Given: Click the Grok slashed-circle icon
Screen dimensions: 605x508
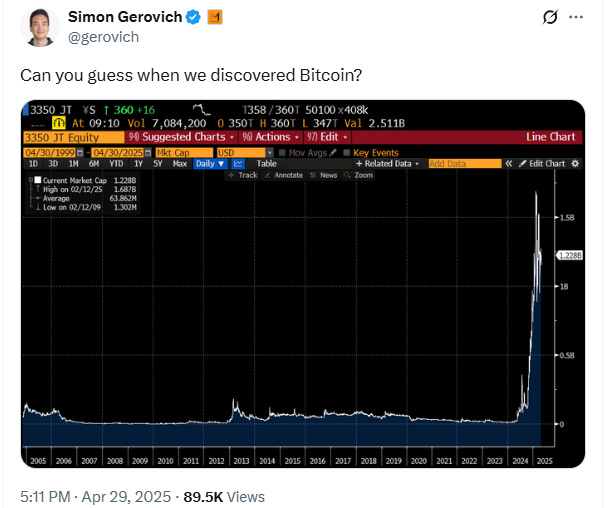Looking at the screenshot, I should (x=550, y=17).
